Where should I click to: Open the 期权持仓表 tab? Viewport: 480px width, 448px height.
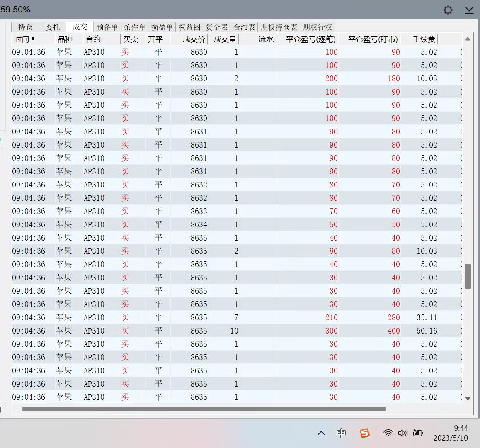coord(279,27)
